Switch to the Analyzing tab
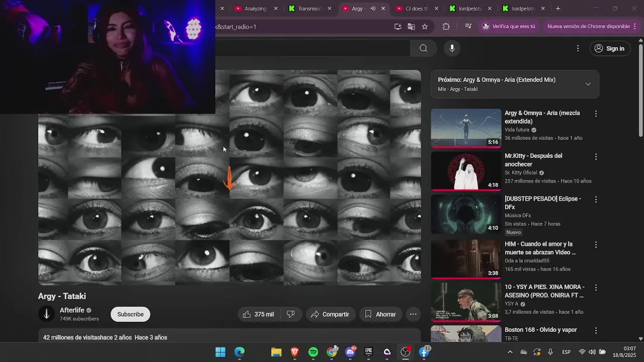Screen dimensions: 644x362 [256, 9]
